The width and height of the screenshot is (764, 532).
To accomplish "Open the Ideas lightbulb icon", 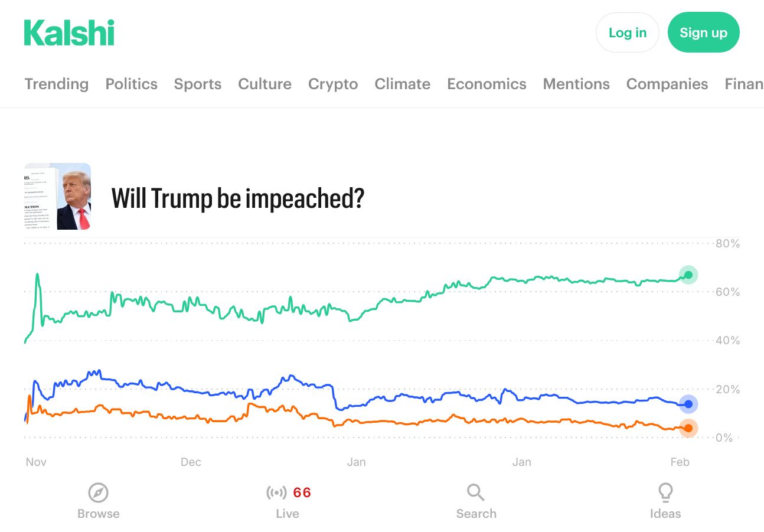I will click(665, 492).
